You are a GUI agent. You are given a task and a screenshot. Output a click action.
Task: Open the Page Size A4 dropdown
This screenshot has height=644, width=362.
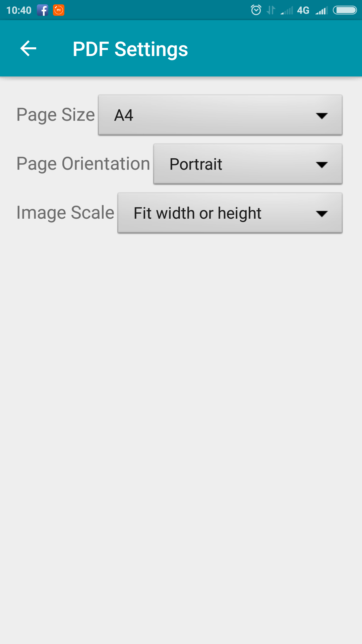(x=220, y=115)
